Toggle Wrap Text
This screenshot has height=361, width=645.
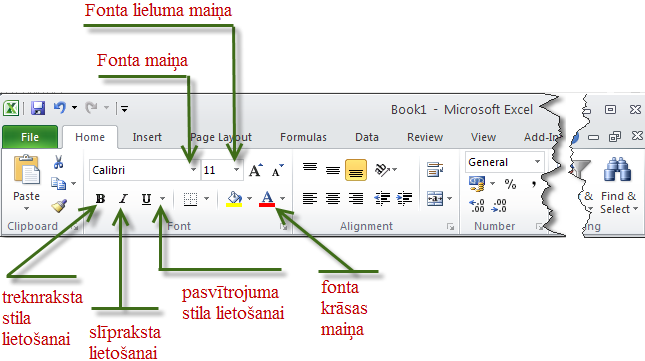[435, 169]
